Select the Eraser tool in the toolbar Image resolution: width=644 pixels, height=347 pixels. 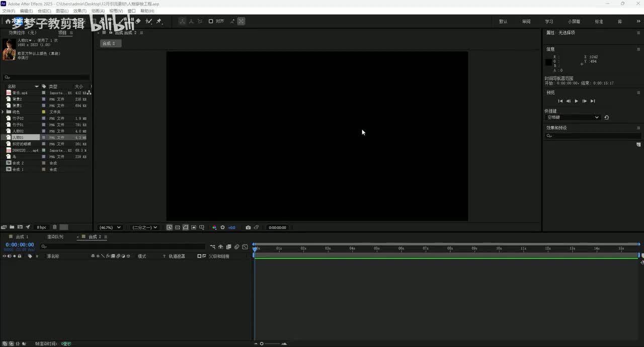point(138,21)
